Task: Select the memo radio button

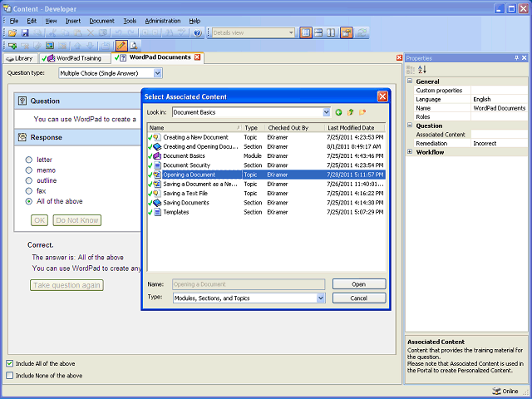Action: coord(29,170)
